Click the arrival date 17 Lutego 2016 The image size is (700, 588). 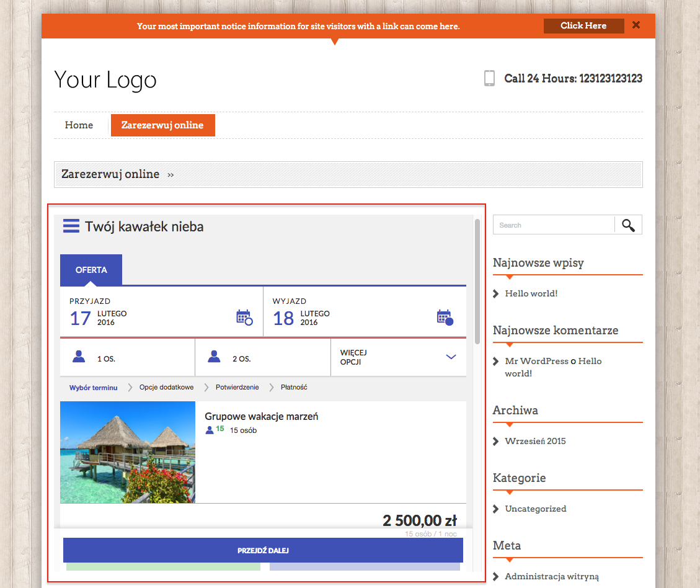pyautogui.click(x=98, y=318)
